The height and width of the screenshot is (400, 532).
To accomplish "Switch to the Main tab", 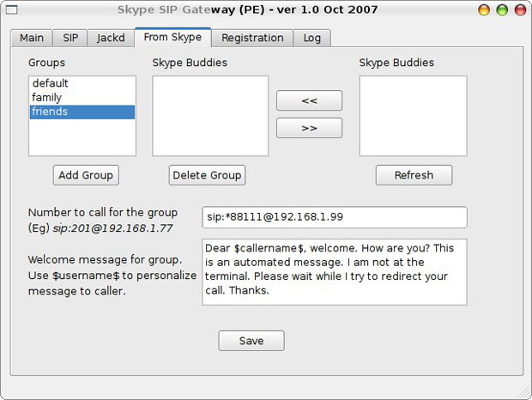I will pyautogui.click(x=32, y=38).
